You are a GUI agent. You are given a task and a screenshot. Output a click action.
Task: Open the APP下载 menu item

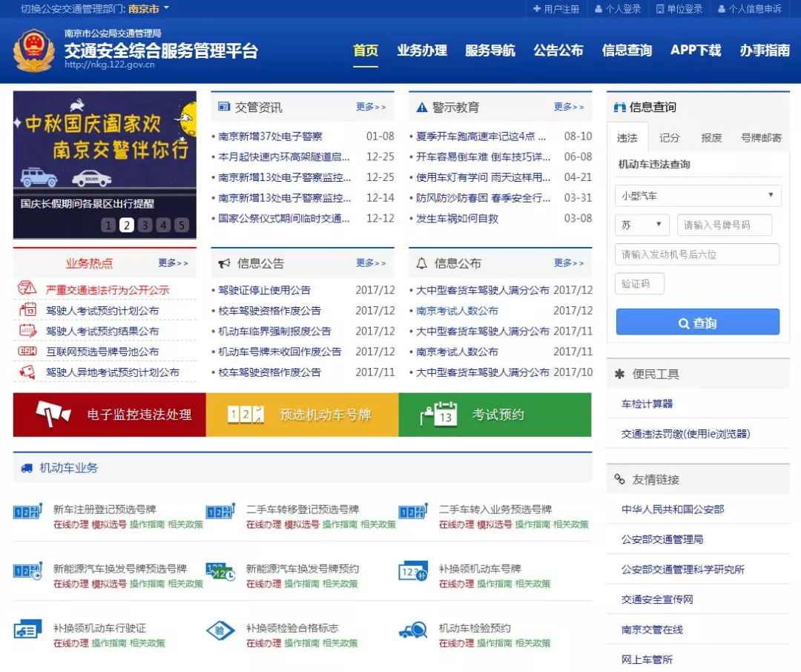click(x=695, y=51)
